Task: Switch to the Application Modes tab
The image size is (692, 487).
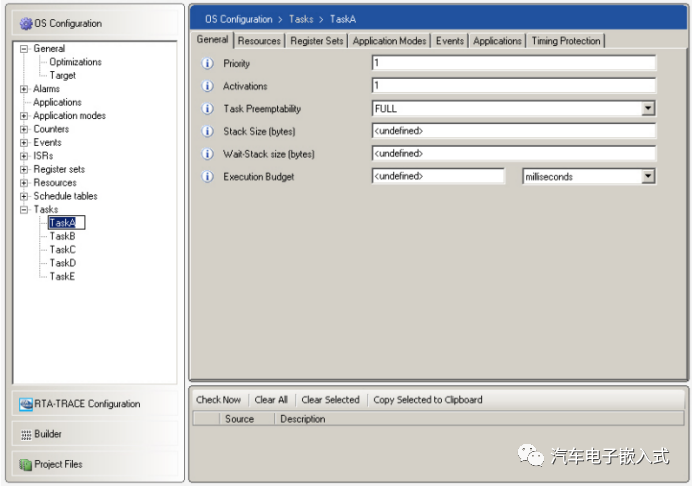Action: tap(389, 41)
